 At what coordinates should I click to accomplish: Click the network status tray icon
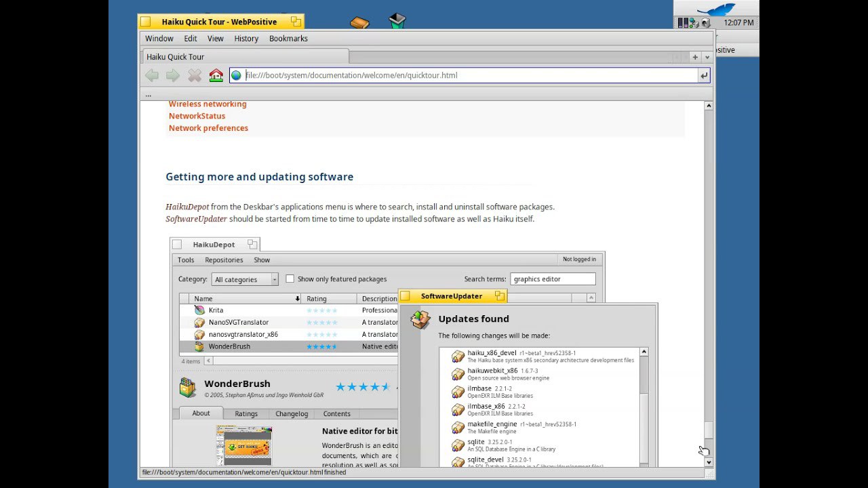click(x=694, y=23)
